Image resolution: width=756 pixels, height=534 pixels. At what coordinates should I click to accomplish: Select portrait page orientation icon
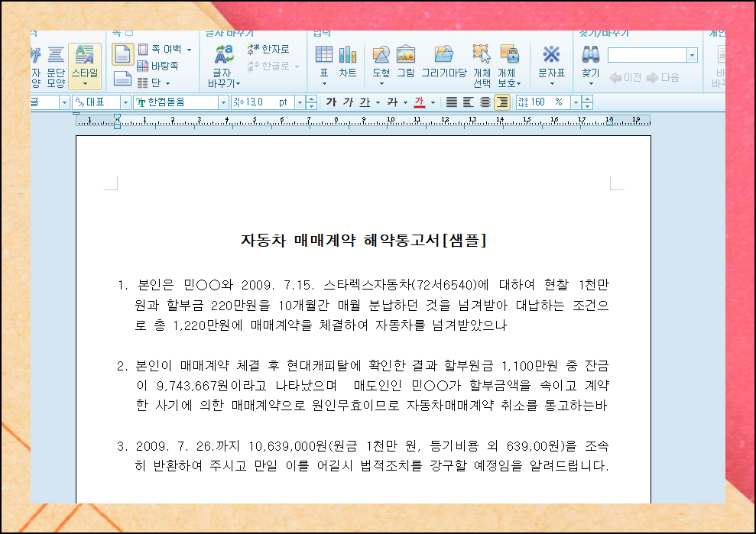[x=122, y=54]
